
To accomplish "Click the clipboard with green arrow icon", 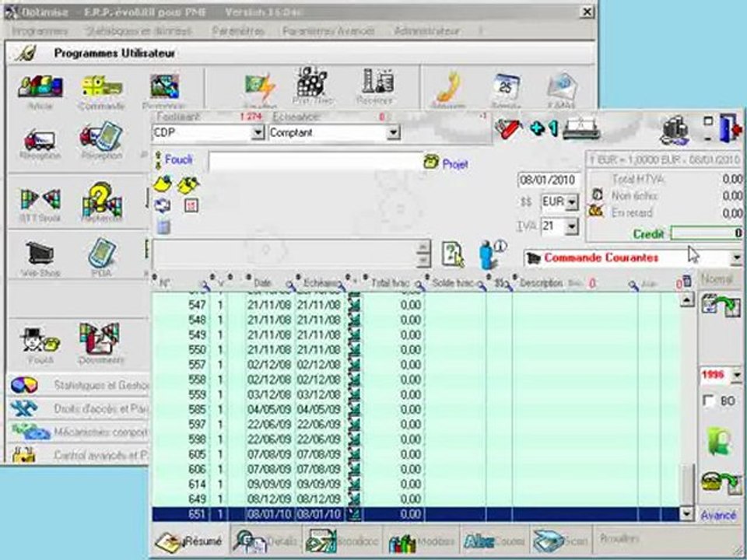I will click(x=721, y=306).
